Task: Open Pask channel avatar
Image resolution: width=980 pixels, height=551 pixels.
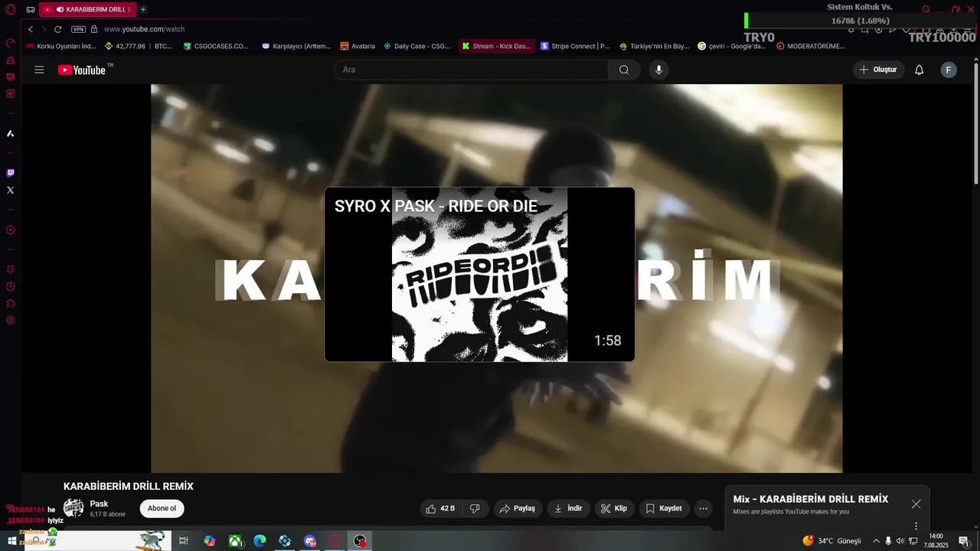Action: 73,508
